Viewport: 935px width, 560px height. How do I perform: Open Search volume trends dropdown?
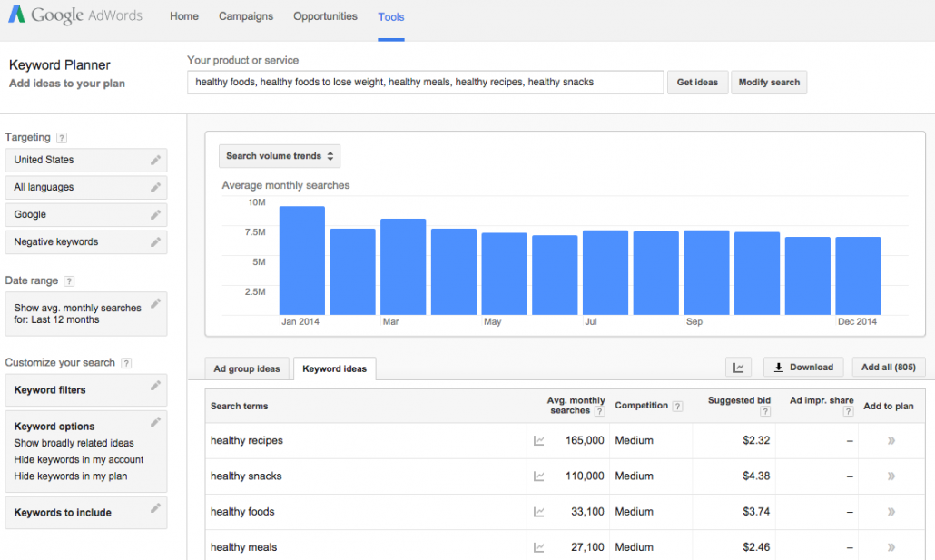coord(280,156)
